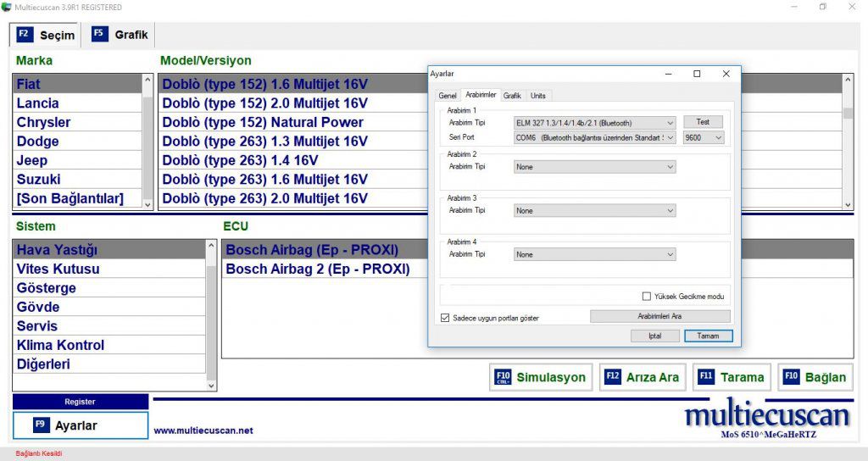Image resolution: width=868 pixels, height=461 pixels.
Task: Click Marka list scroll down arrow
Action: tap(147, 204)
